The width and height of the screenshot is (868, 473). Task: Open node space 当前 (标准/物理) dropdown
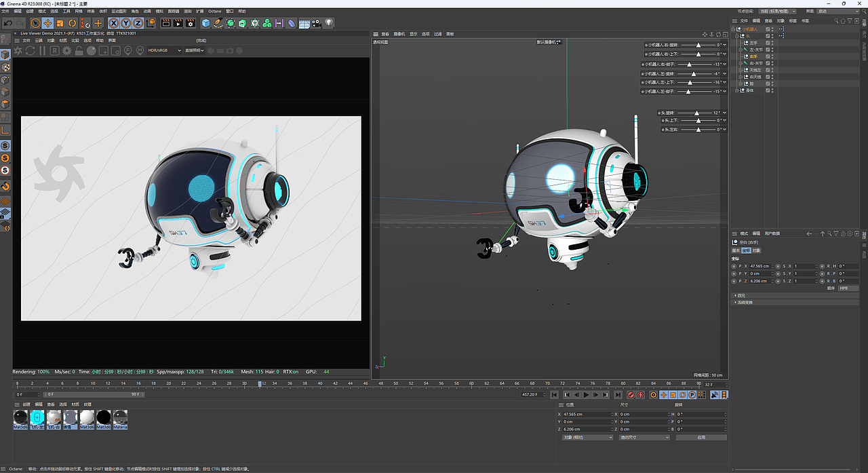(777, 12)
